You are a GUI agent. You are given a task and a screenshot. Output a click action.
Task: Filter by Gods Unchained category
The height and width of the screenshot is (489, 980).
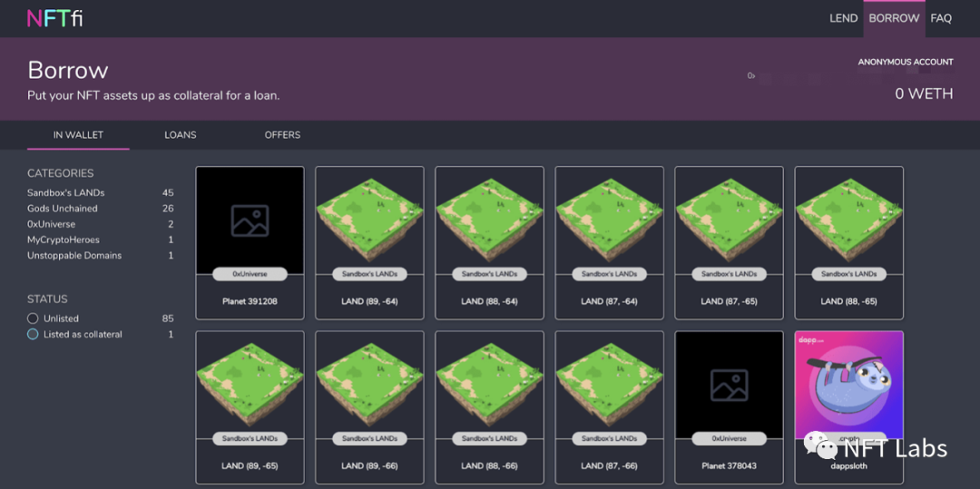tap(101, 209)
